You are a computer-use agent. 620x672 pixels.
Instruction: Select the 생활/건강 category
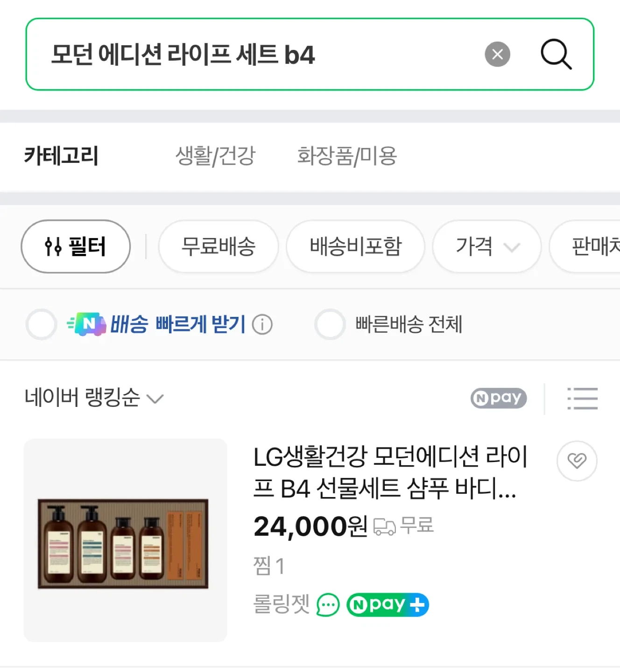(x=215, y=156)
